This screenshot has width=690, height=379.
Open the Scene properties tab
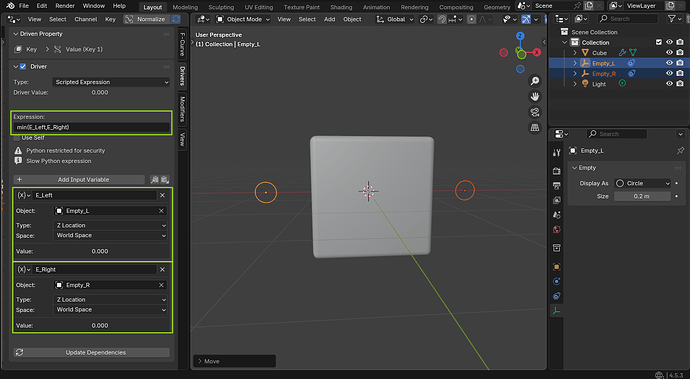pyautogui.click(x=557, y=215)
